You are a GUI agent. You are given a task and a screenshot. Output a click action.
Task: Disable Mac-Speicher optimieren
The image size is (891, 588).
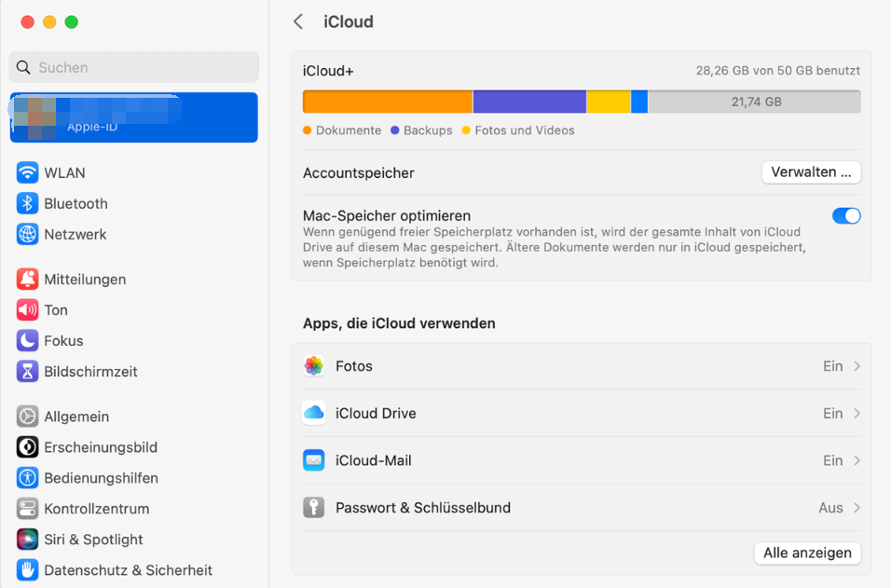pos(845,215)
